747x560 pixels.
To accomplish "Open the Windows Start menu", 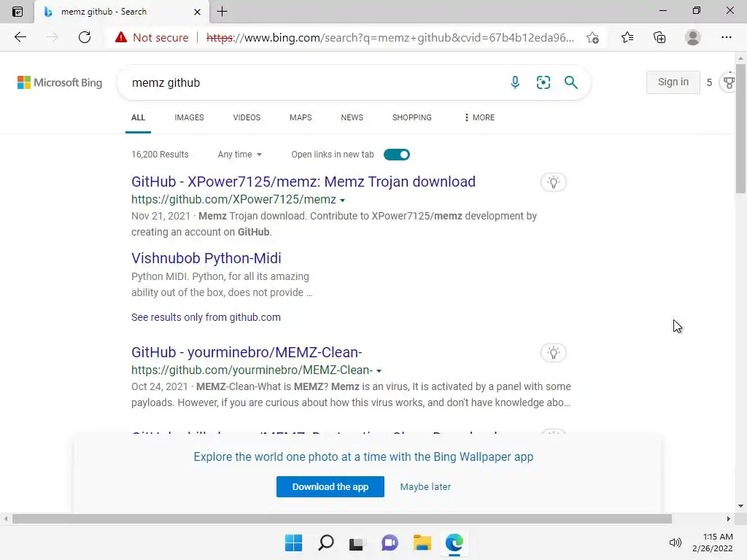I will 293,542.
